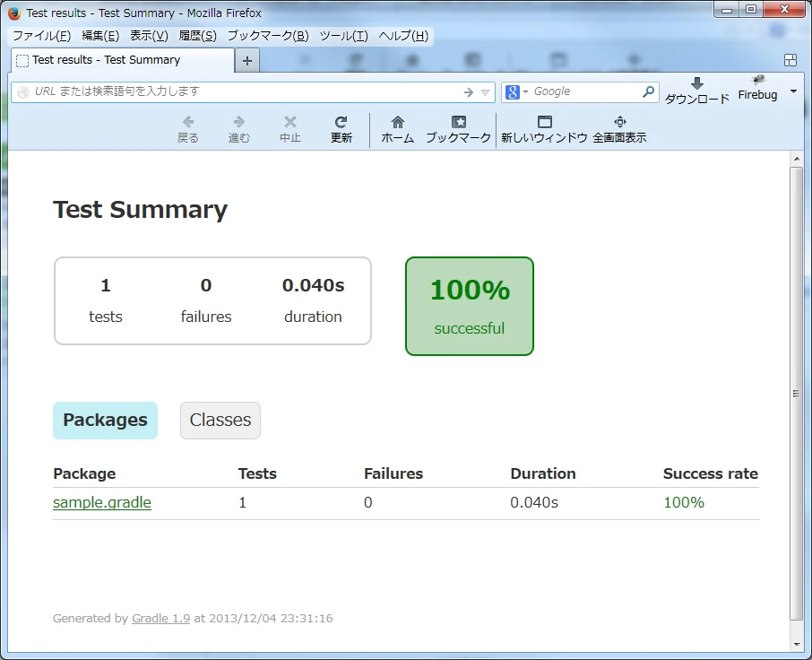Switch to the Packages tab

click(x=105, y=421)
